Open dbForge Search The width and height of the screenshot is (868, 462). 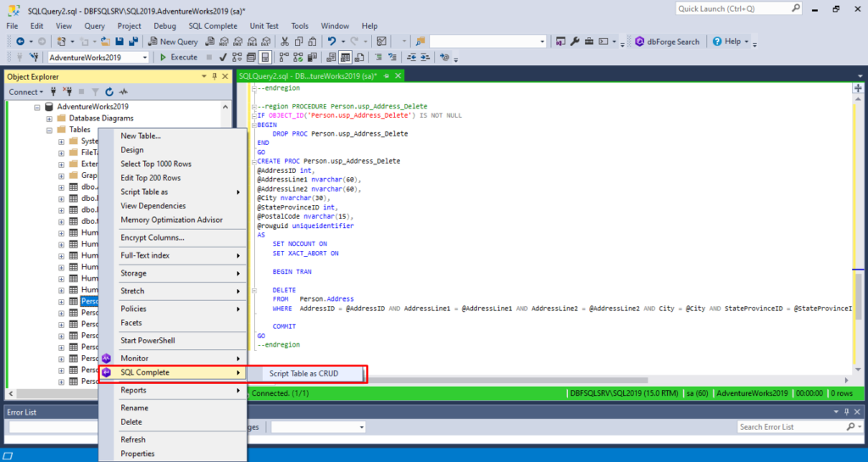668,42
